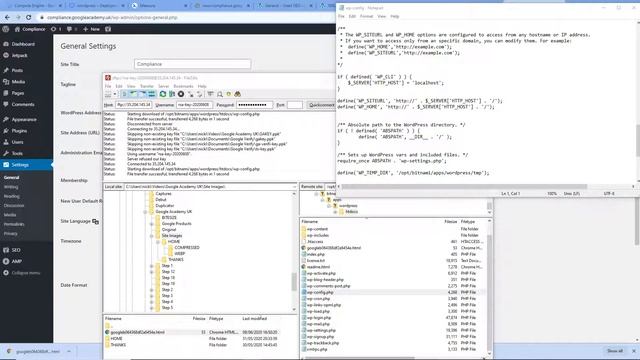
Task: Open FileZilla Local site path dropdown
Action: (x=294, y=187)
